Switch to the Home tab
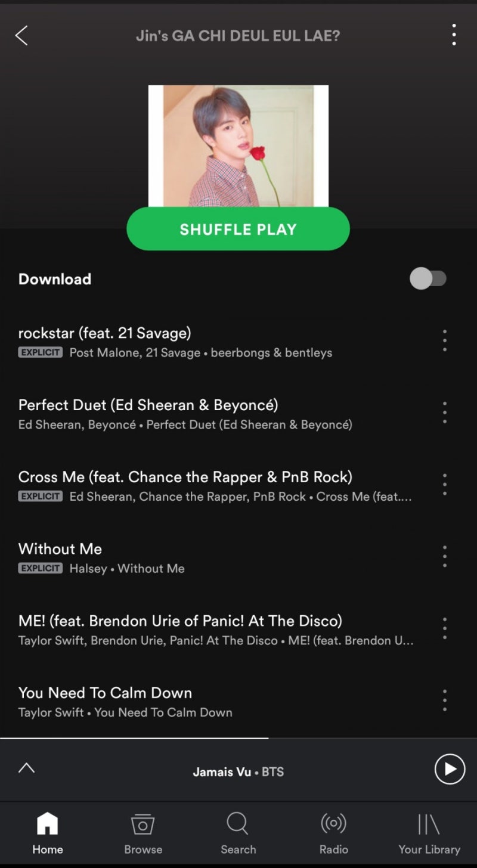This screenshot has height=868, width=477. point(48,833)
